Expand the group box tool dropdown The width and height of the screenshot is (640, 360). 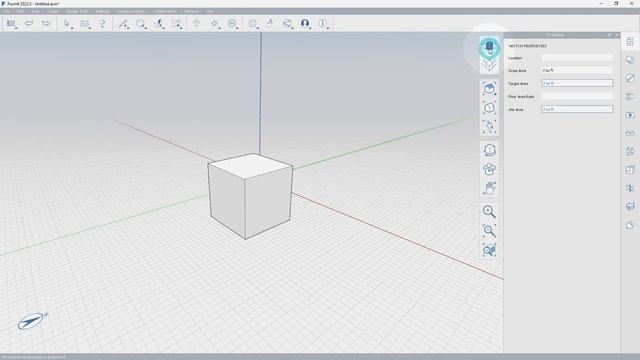coord(176,24)
